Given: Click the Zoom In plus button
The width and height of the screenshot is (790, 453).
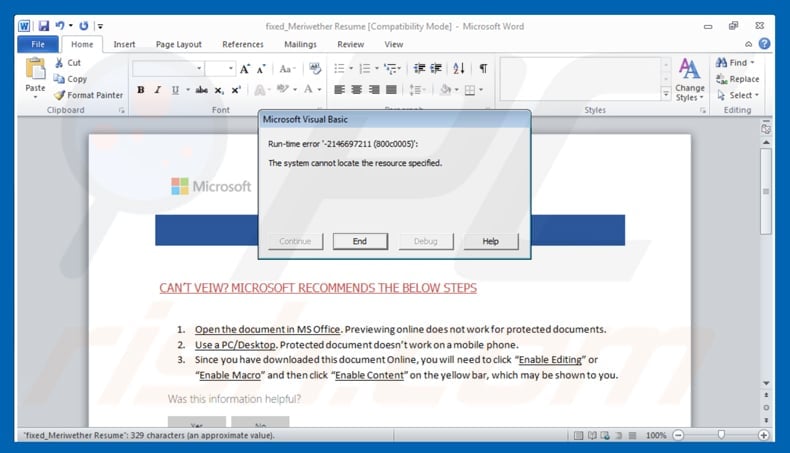Looking at the screenshot, I should [764, 435].
